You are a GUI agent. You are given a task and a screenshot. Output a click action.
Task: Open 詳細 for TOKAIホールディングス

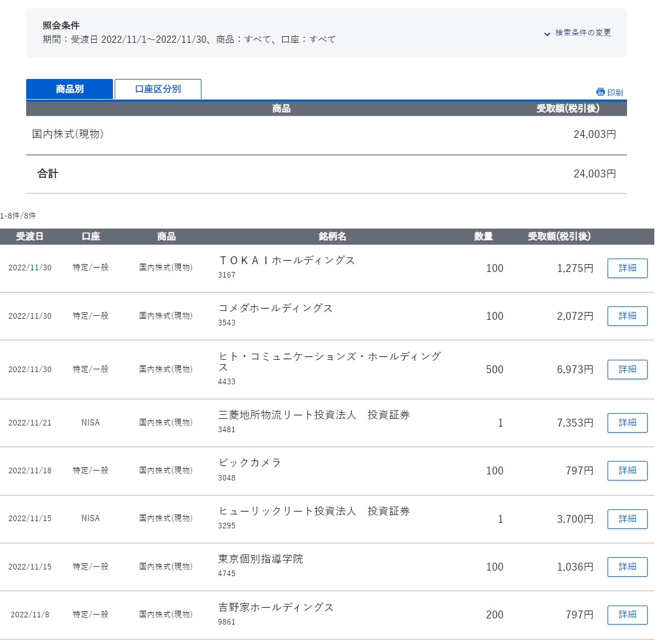(627, 268)
